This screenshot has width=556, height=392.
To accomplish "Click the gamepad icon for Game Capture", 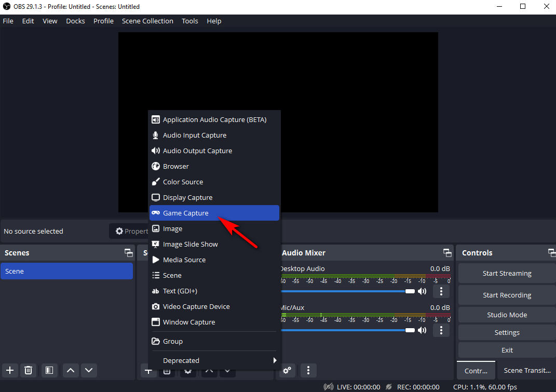I will (156, 213).
